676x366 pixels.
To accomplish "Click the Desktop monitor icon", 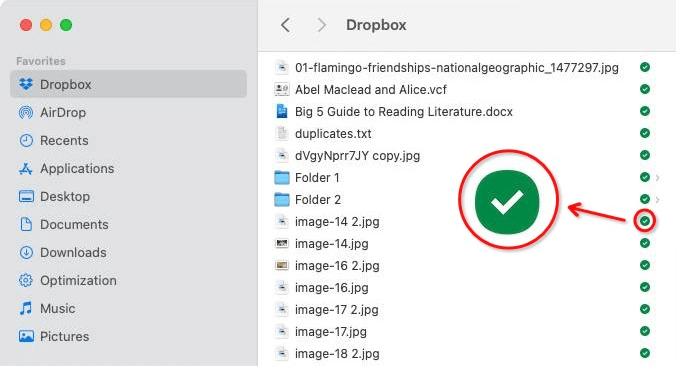I will (26, 197).
